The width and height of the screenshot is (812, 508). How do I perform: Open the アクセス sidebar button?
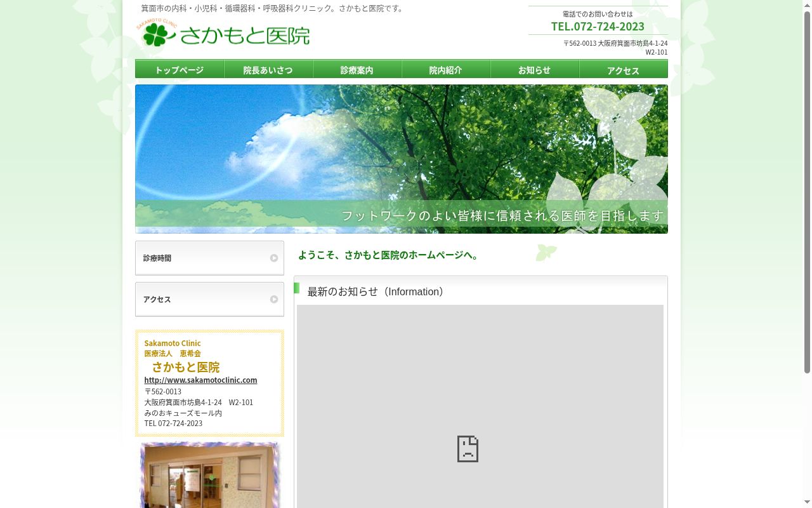(x=209, y=299)
